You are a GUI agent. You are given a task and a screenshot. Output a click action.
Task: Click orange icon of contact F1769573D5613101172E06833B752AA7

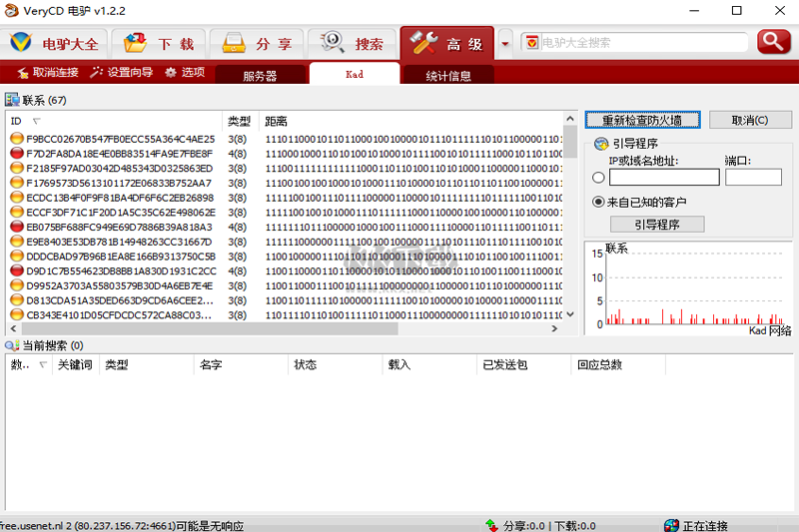(17, 183)
